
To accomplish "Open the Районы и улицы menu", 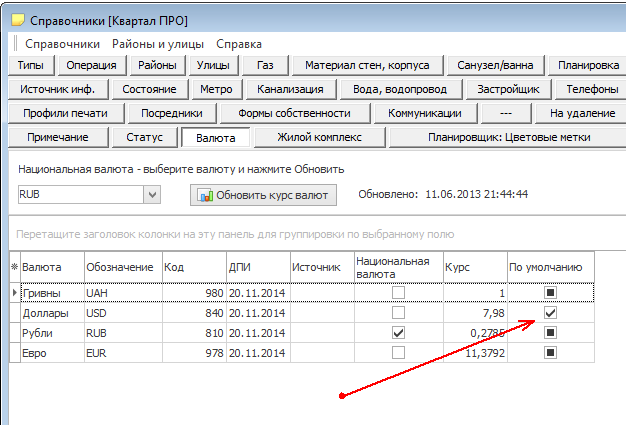I will [158, 44].
